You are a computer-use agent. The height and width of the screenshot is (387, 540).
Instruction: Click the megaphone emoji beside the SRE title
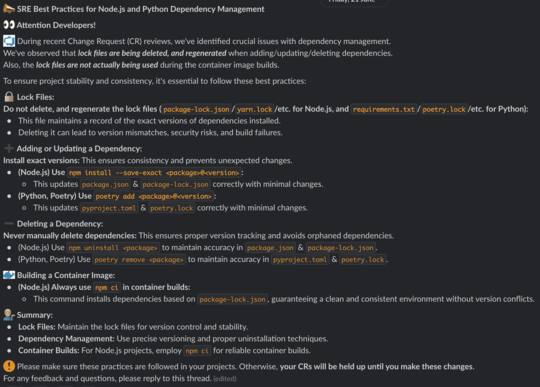tap(9, 9)
